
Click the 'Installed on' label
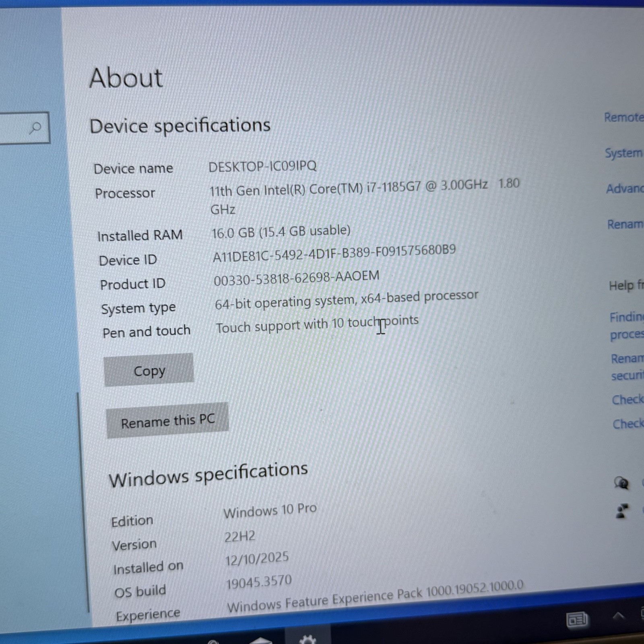click(x=148, y=568)
